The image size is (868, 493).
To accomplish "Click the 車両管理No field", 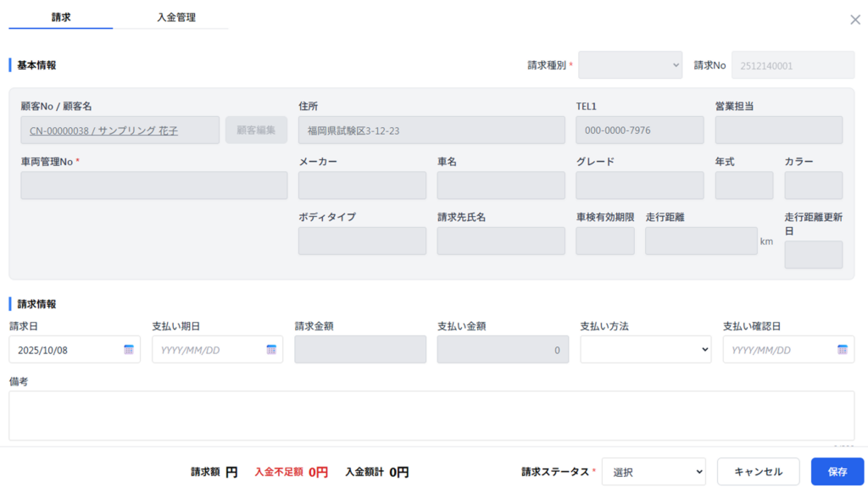I will click(154, 186).
